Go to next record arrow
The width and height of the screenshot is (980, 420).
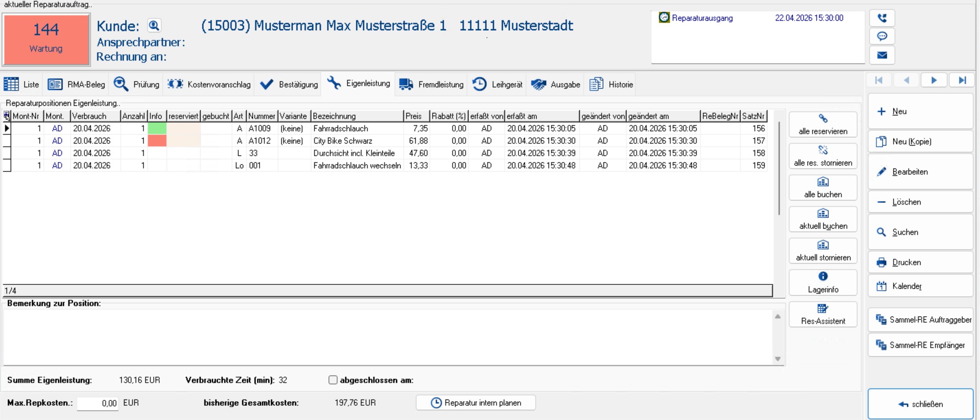coord(934,81)
